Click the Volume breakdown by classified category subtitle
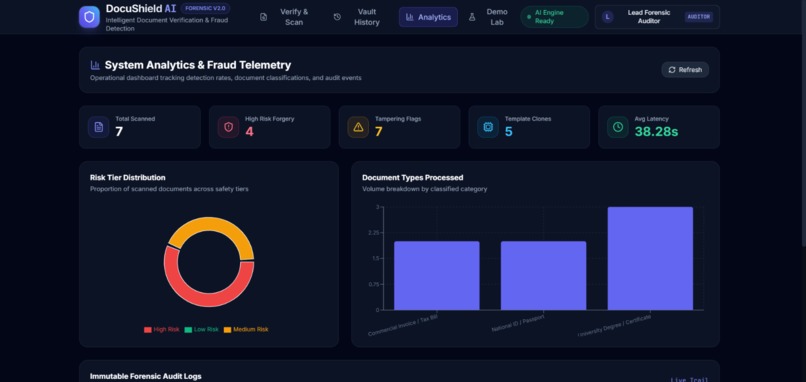Screen dimensions: 806x382 click(x=425, y=189)
